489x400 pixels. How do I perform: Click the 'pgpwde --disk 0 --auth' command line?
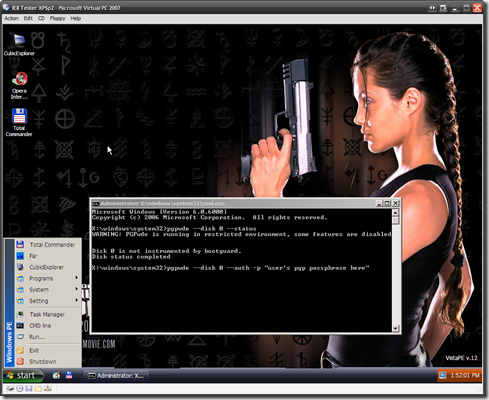point(230,268)
